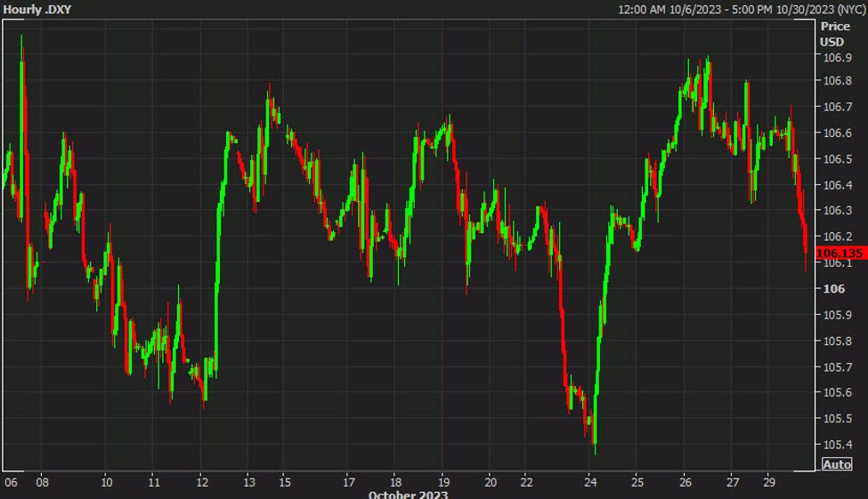The width and height of the screenshot is (868, 499).
Task: Click the 'October 2023' month label
Action: pos(408,495)
